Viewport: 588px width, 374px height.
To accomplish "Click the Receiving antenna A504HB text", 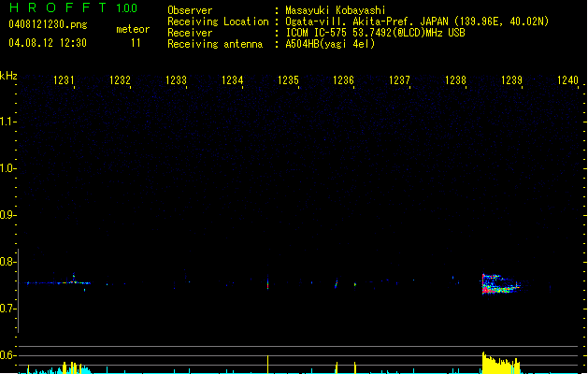I will tap(330, 44).
